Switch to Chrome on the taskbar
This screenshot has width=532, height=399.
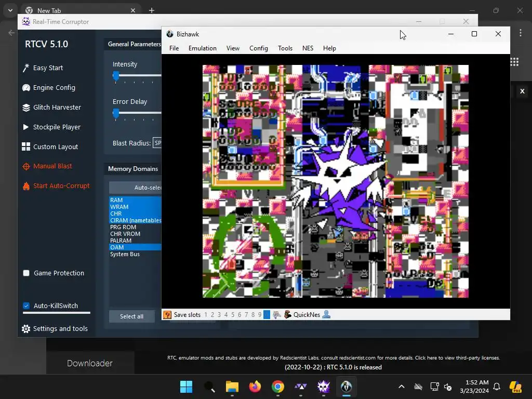278,387
